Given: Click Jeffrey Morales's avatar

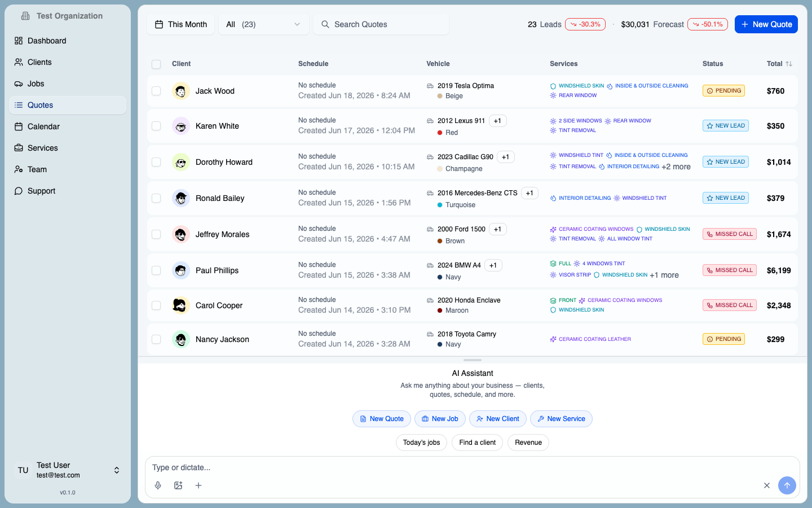Looking at the screenshot, I should [x=180, y=234].
